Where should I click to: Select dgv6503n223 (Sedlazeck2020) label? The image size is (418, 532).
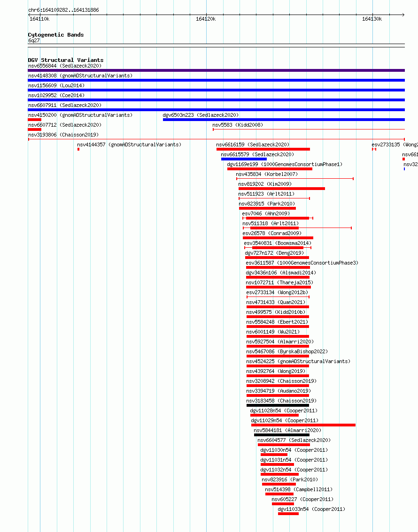pyautogui.click(x=201, y=115)
